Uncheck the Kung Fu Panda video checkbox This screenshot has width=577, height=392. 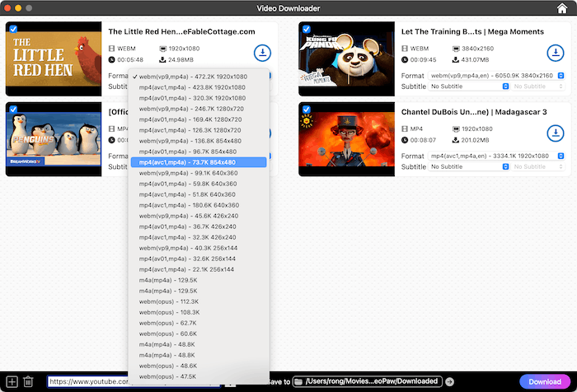point(306,29)
